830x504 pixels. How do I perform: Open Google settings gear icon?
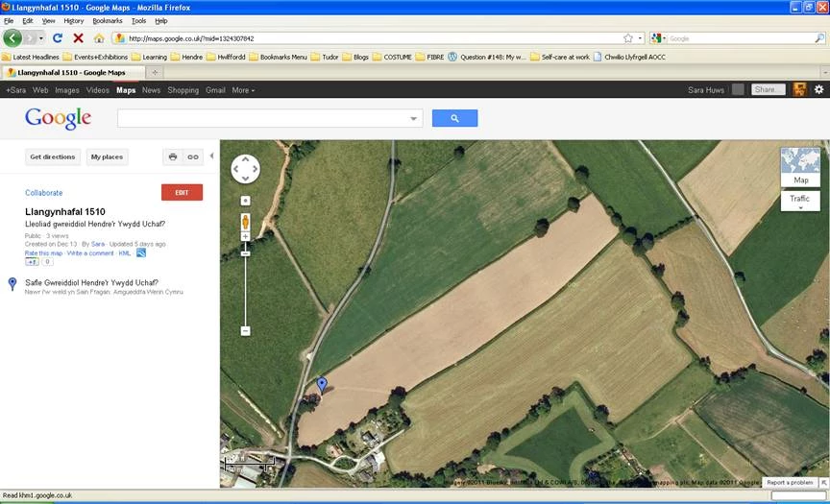pyautogui.click(x=818, y=89)
